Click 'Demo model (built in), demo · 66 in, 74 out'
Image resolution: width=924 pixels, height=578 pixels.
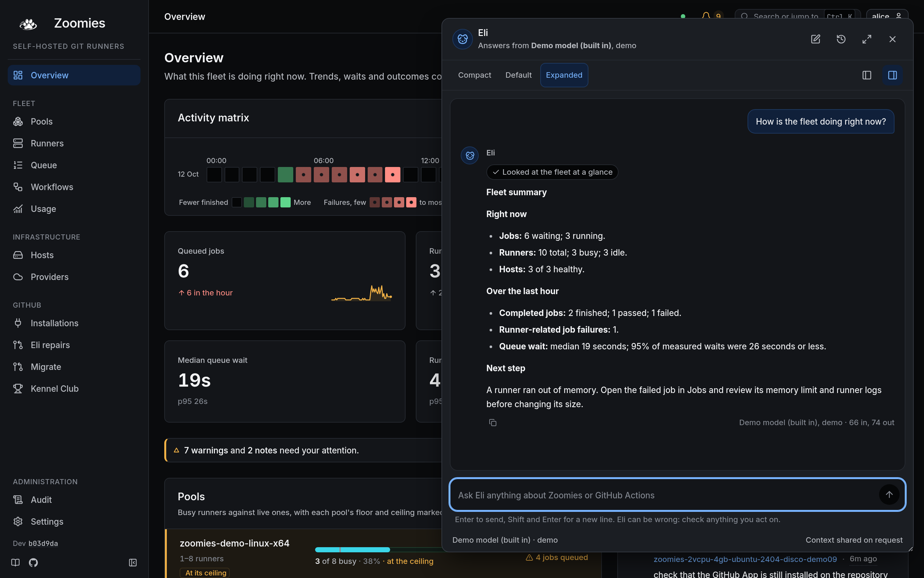point(816,422)
